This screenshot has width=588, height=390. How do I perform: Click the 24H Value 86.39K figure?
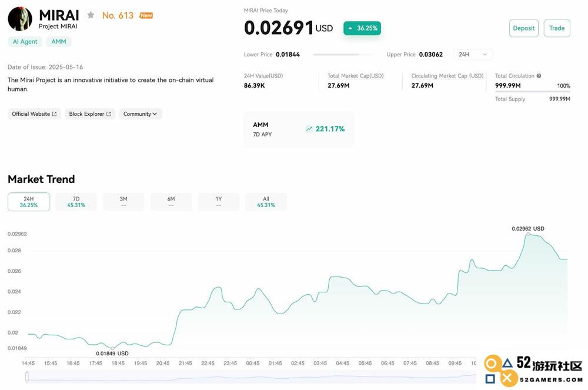click(x=254, y=85)
